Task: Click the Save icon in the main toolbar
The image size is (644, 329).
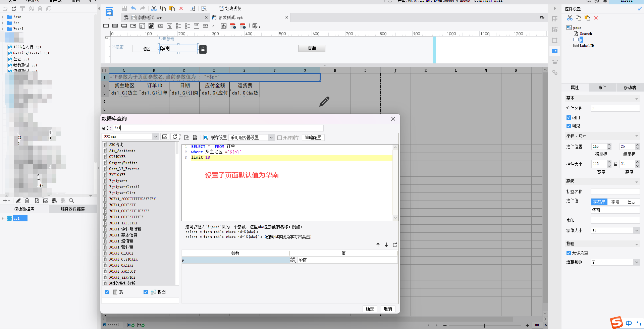Action: pyautogui.click(x=124, y=8)
